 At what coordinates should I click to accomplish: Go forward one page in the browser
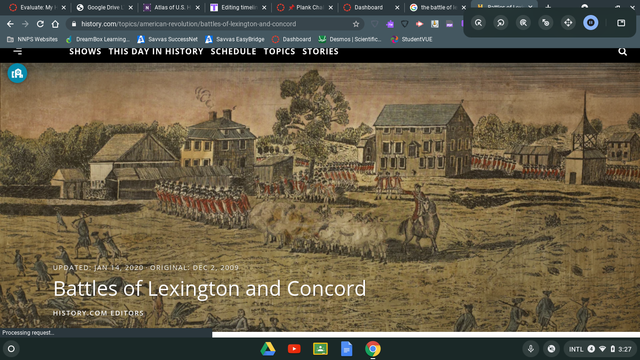click(25, 24)
